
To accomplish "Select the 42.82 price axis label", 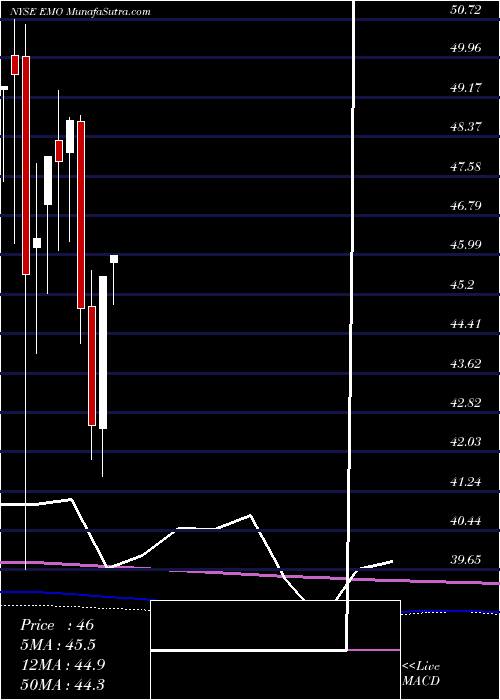I will (x=466, y=403).
